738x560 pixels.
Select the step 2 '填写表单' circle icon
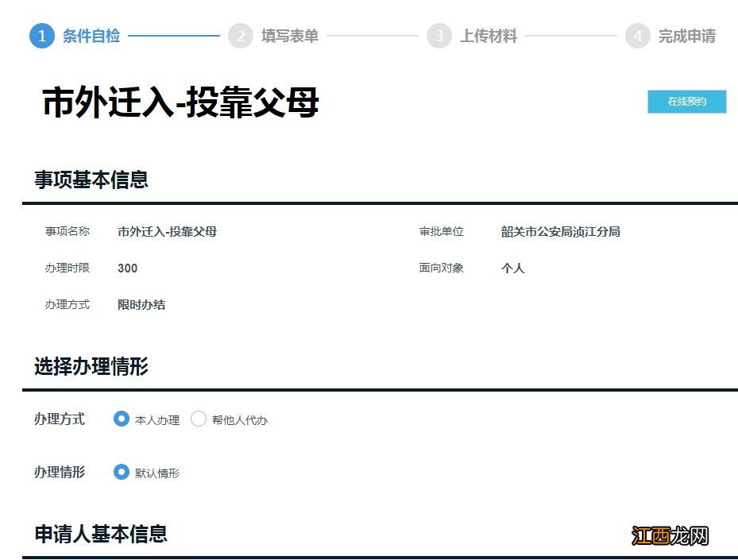(x=241, y=35)
